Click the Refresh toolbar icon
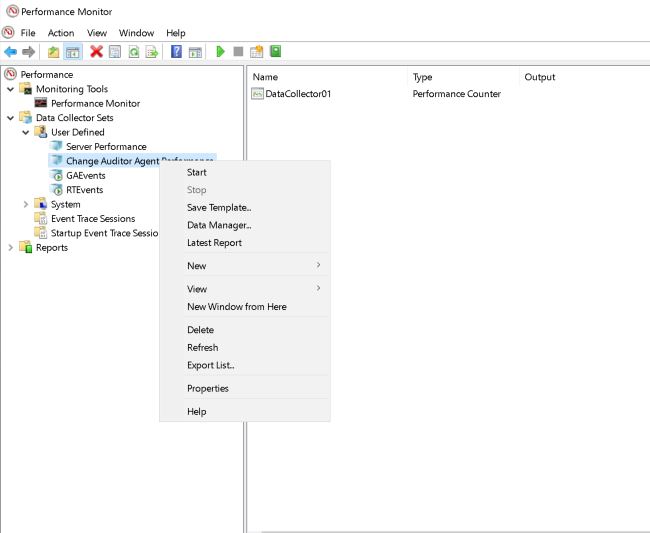Screen dimensions: 650x533 click(133, 52)
